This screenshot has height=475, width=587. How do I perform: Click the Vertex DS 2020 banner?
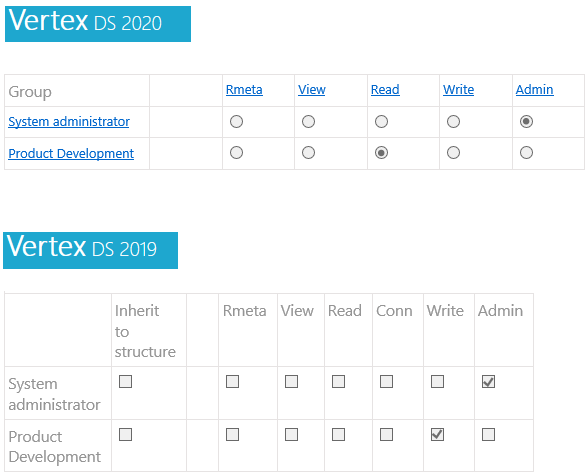coord(98,24)
